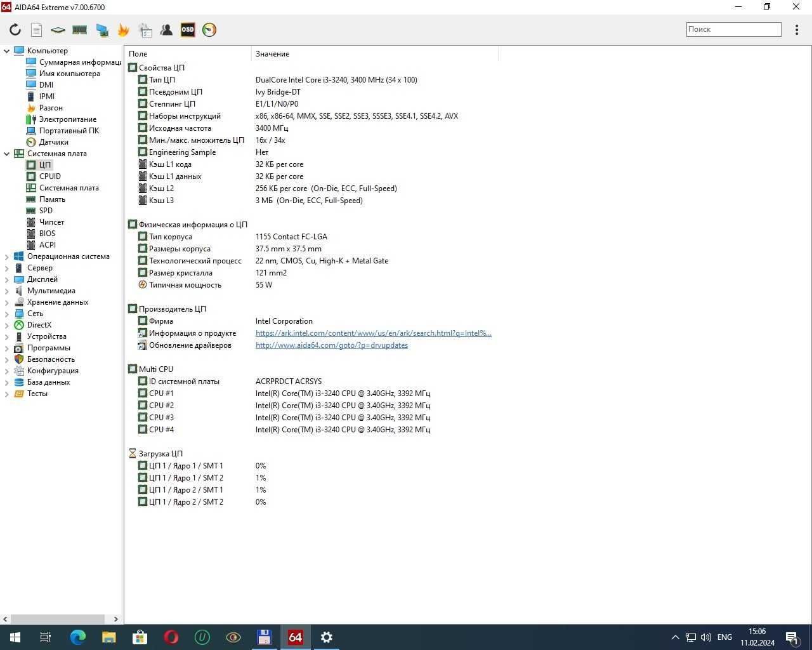Select the Типичная мощность row
Viewport: 812px width, 650px height.
(311, 285)
